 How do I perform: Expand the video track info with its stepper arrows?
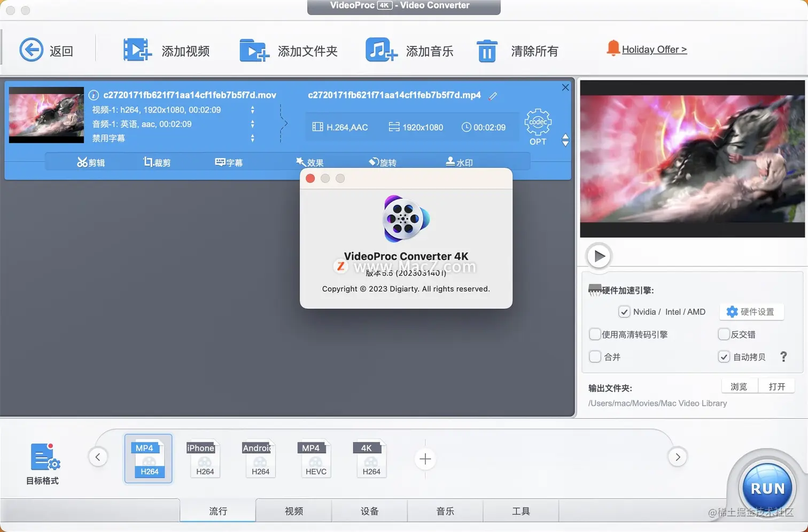(252, 109)
